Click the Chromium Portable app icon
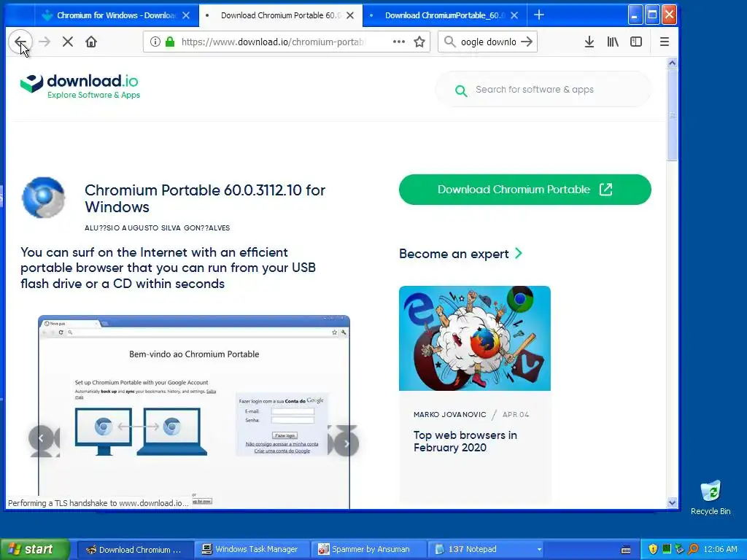This screenshot has width=747, height=560. [x=43, y=198]
